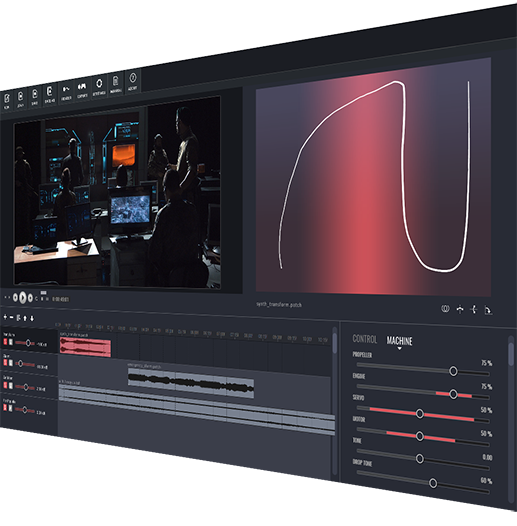Click the skip forward transport button
517x526 pixels.
click(x=30, y=298)
